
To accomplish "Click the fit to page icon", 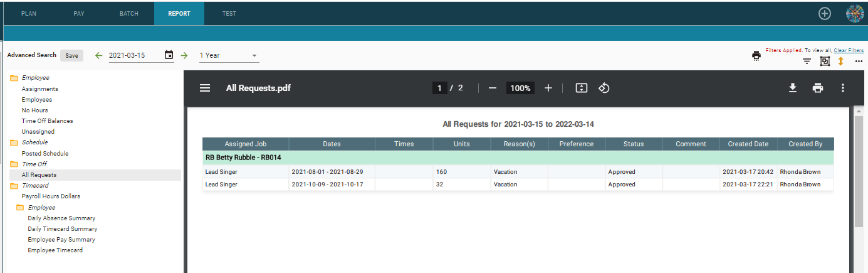I will 582,88.
